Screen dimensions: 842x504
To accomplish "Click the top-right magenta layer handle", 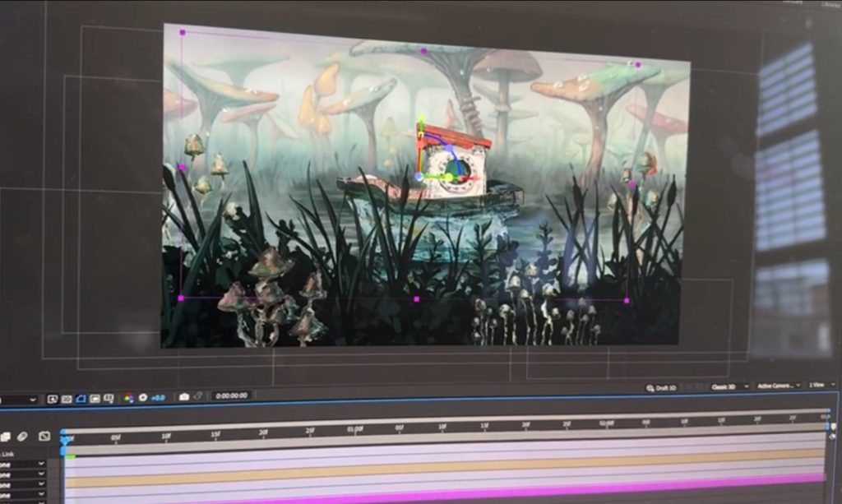I will coord(638,65).
